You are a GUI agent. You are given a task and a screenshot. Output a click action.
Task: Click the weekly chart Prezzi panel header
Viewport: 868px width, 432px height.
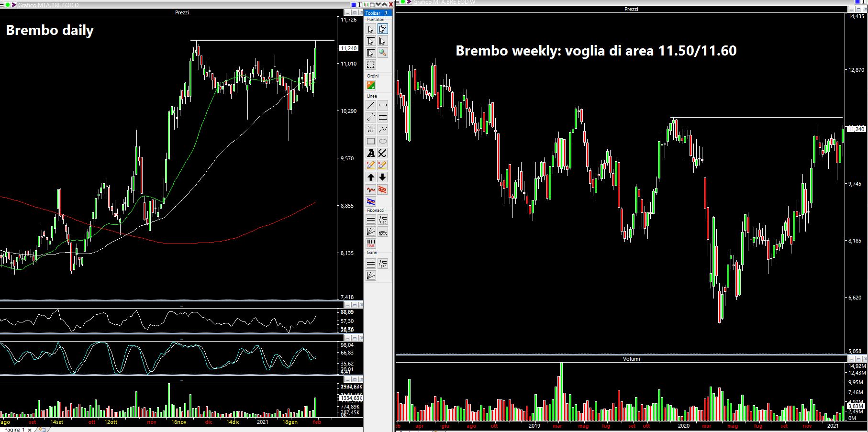[631, 9]
